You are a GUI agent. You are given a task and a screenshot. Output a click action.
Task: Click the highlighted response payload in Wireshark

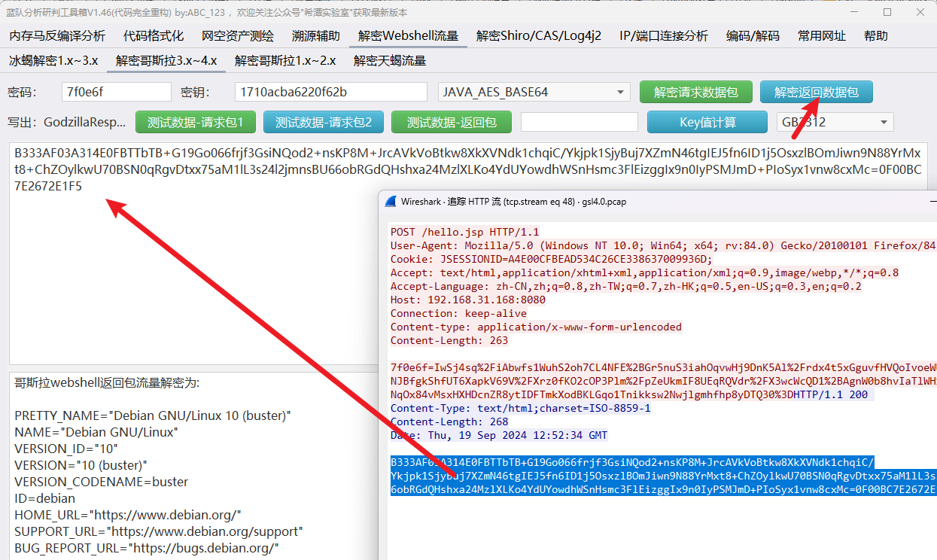(x=662, y=476)
